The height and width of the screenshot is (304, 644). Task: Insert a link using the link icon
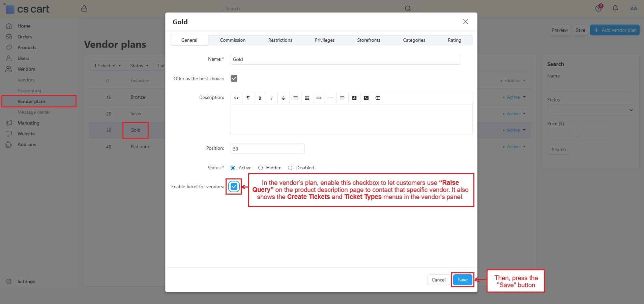[319, 98]
